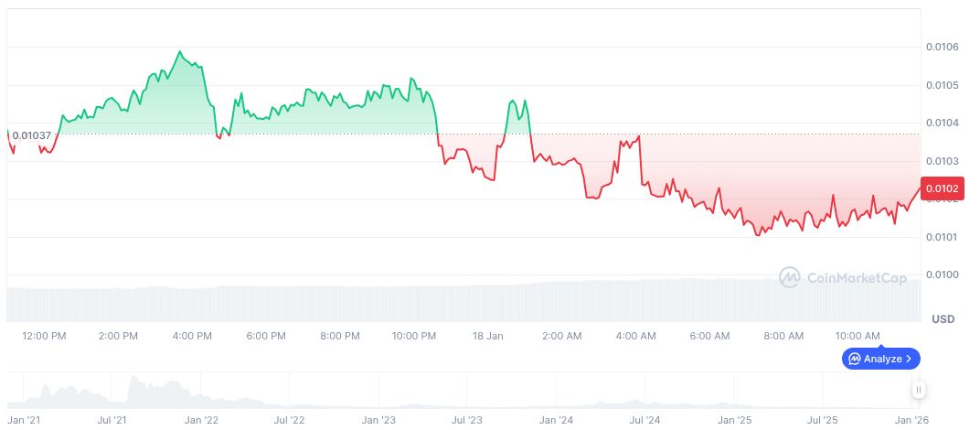The image size is (980, 430).
Task: Click the 12:00 PM time axis label
Action: click(44, 337)
